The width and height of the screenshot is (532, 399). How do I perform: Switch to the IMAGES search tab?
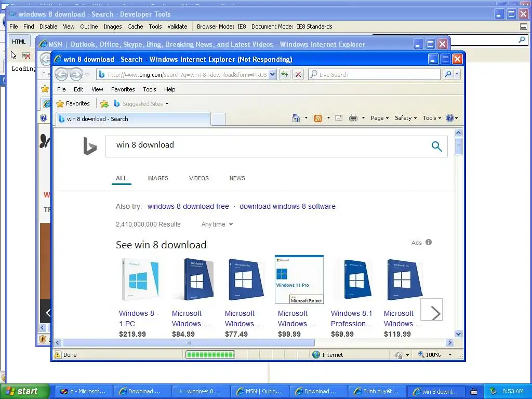point(158,178)
